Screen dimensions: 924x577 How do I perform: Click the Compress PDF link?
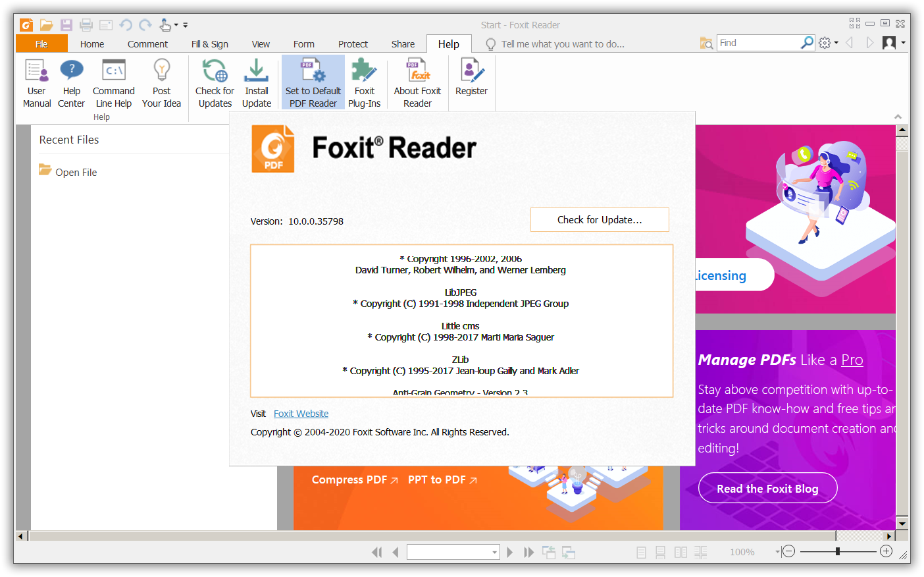coord(355,480)
